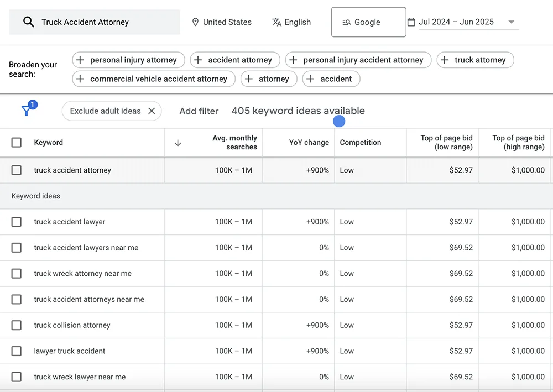Tick checkbox for truck accident lawyer
This screenshot has height=392, width=553.
pos(16,222)
